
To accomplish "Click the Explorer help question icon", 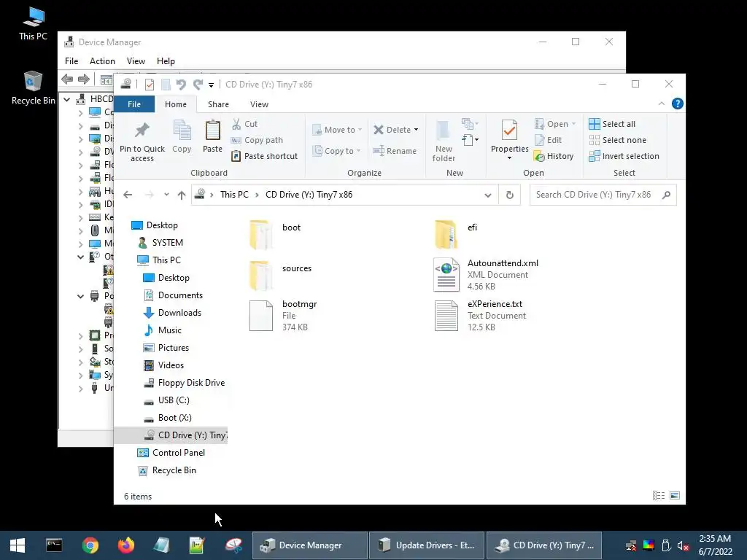I will pyautogui.click(x=677, y=104).
